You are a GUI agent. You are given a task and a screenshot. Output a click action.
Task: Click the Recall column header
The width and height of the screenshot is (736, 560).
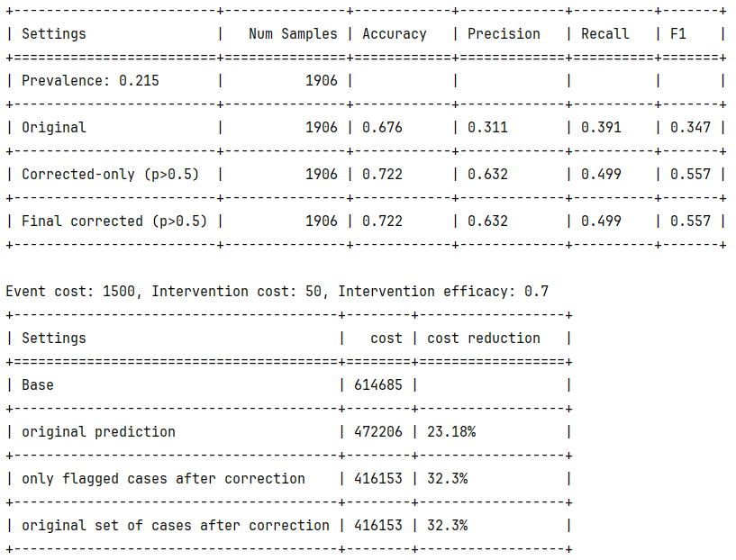[604, 34]
